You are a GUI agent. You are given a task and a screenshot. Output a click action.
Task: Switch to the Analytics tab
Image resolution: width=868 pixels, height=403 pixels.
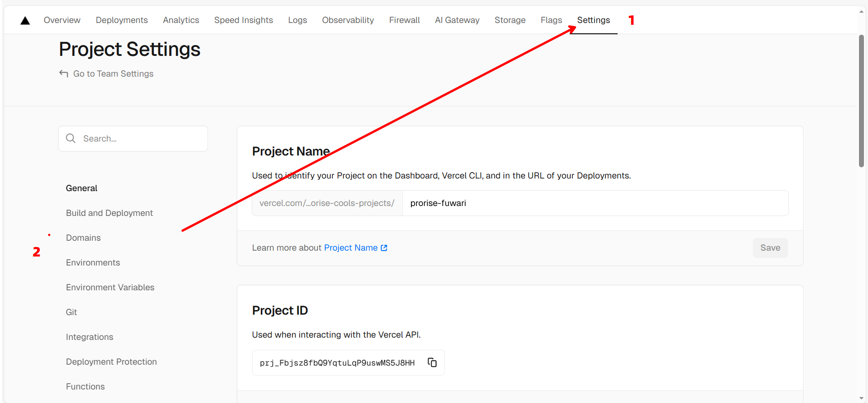pos(181,20)
